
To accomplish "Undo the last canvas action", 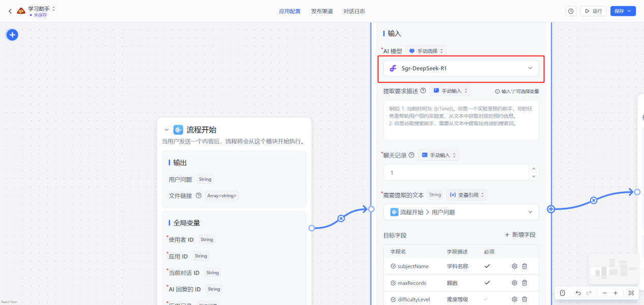I will pos(578,293).
